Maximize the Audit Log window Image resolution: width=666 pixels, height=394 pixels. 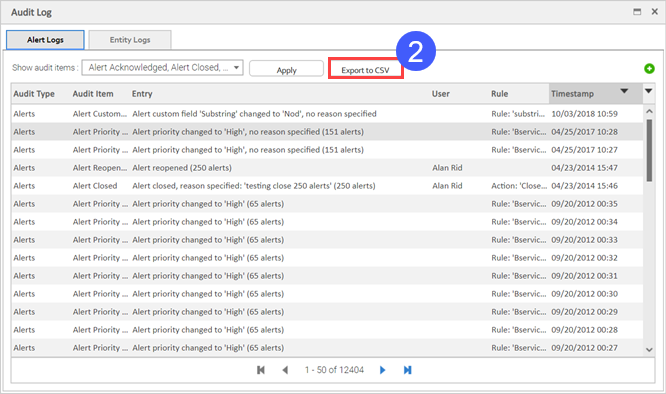[637, 12]
